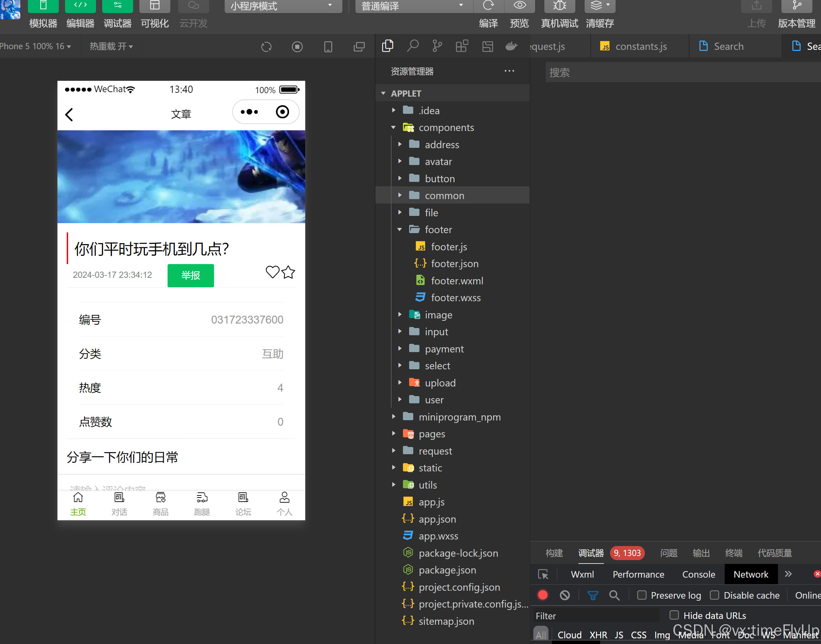Open source control branch icon
This screenshot has width=821, height=644.
click(x=437, y=46)
